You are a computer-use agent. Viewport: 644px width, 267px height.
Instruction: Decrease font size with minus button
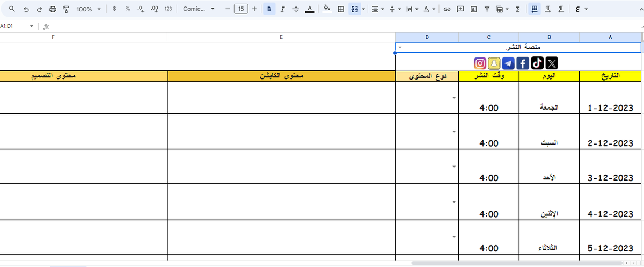pyautogui.click(x=228, y=9)
